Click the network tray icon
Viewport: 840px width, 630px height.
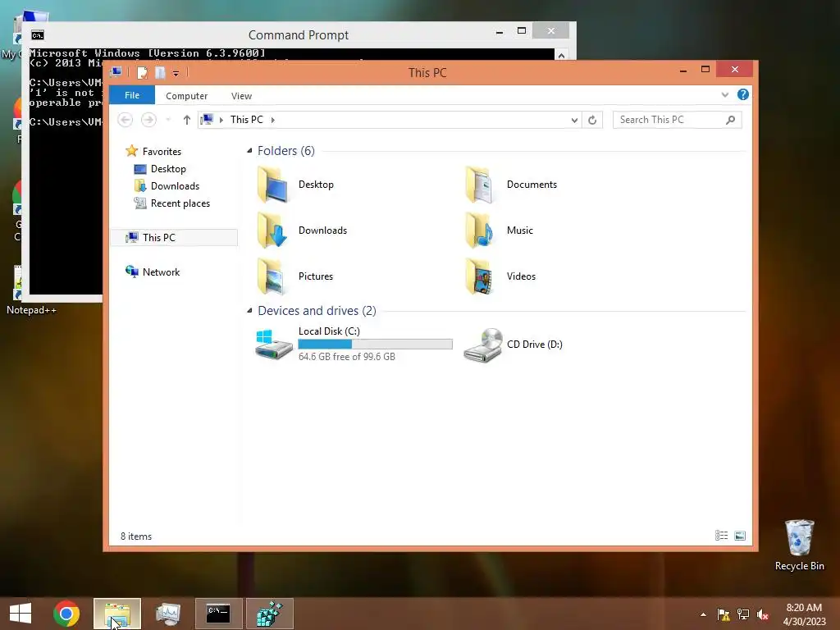tap(743, 614)
